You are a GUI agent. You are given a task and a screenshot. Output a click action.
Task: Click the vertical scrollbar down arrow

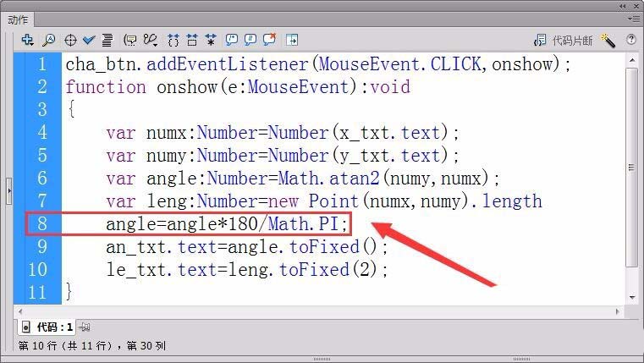[x=631, y=297]
